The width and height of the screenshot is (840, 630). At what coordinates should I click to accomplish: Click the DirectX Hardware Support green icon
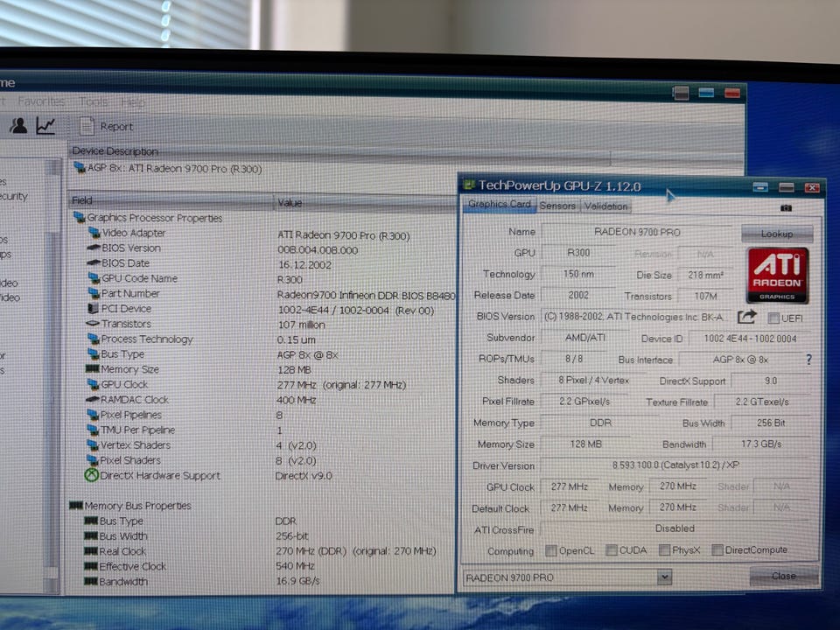click(92, 475)
